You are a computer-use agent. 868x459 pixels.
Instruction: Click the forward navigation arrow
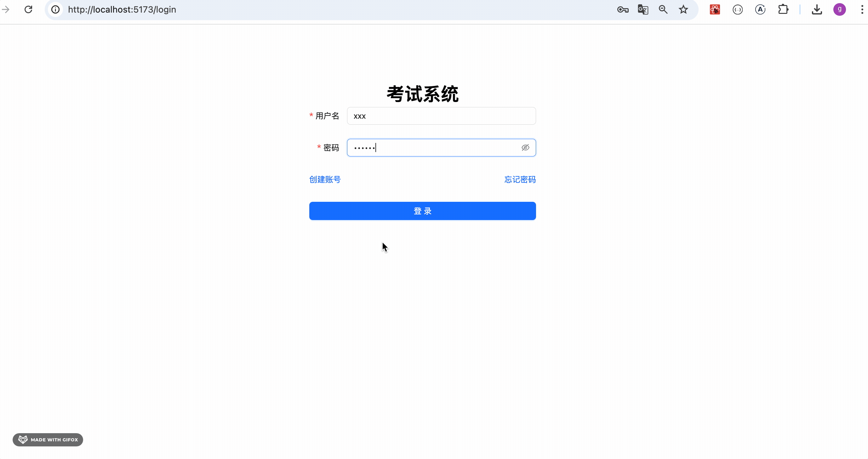tap(6, 9)
